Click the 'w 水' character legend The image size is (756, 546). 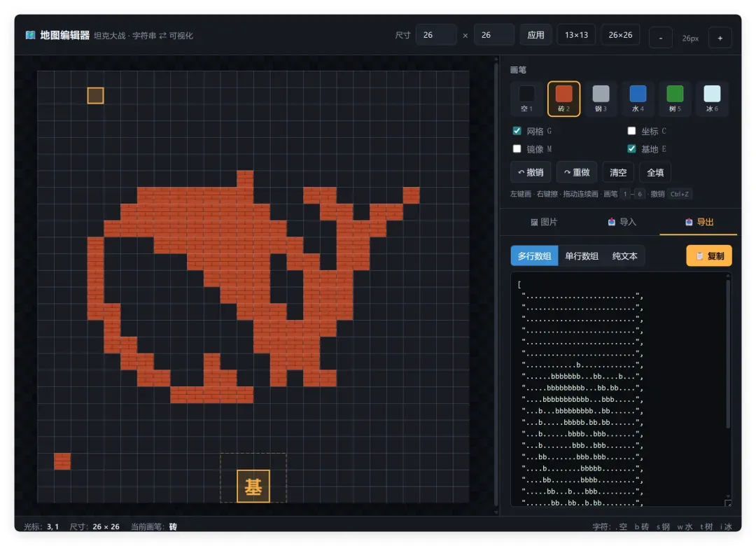coord(685,526)
